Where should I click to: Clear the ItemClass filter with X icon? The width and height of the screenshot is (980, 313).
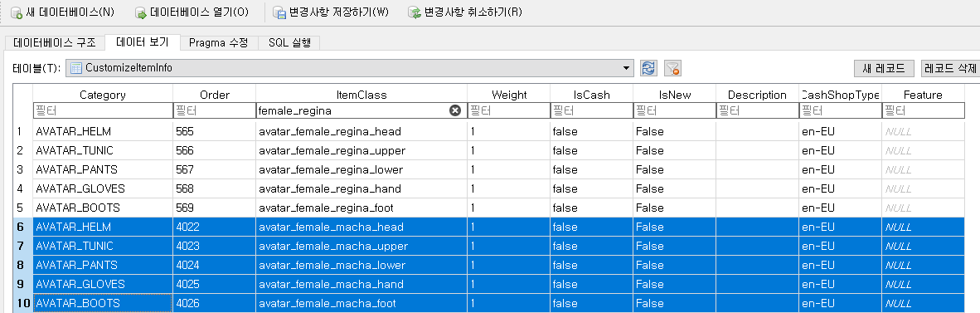(x=455, y=110)
